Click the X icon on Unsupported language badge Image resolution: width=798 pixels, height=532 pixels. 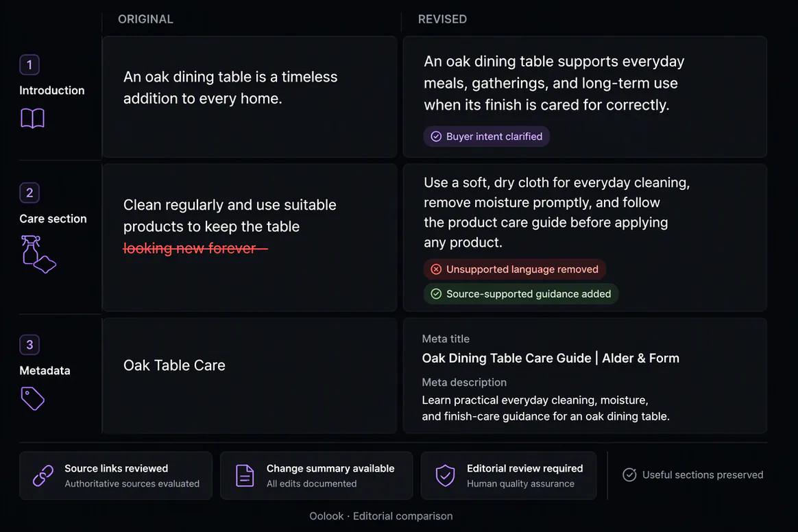(x=436, y=269)
